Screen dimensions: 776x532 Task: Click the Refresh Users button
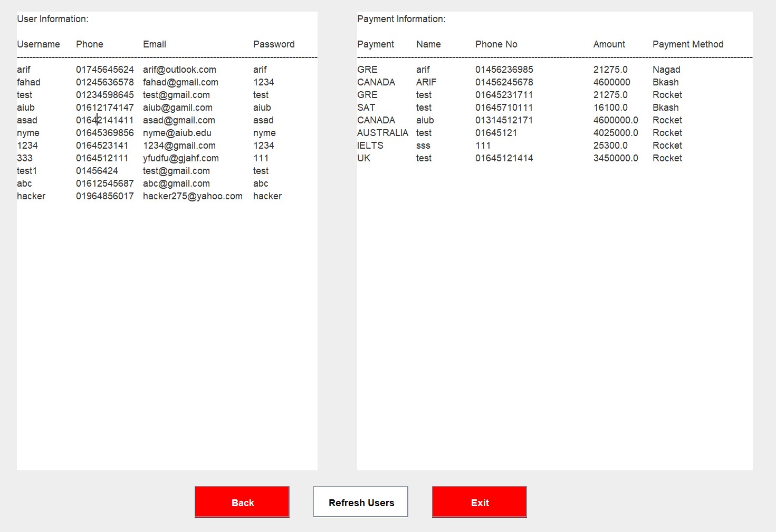click(x=361, y=502)
